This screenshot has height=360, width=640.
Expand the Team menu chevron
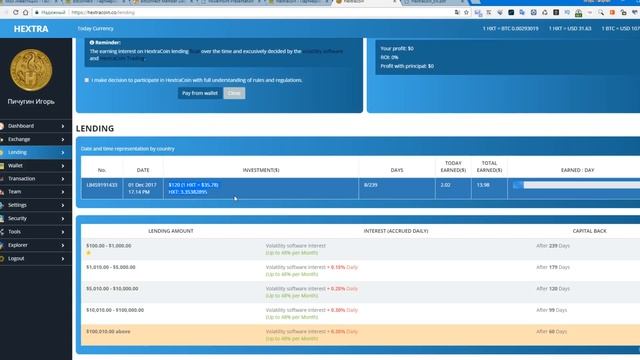coord(63,192)
